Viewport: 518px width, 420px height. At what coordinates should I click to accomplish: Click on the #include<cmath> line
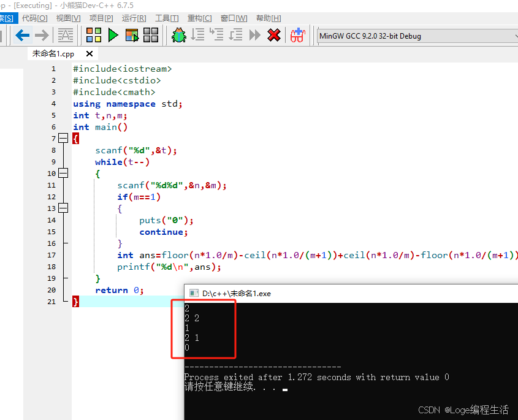114,92
